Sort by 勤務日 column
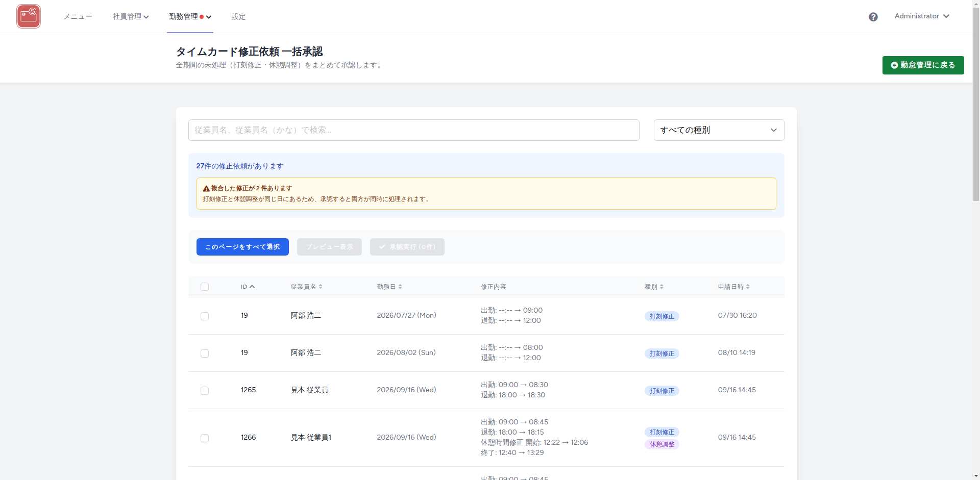Viewport: 980px width, 480px height. tap(389, 287)
